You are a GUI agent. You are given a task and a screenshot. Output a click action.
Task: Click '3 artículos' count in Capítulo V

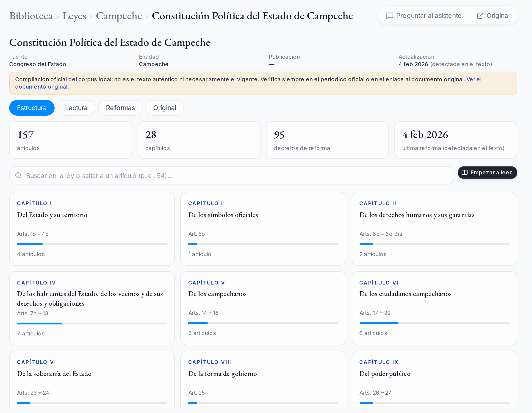202,333
